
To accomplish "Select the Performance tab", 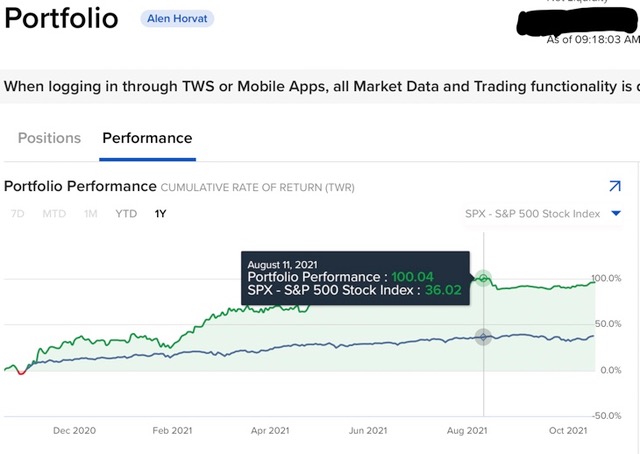I will click(147, 138).
